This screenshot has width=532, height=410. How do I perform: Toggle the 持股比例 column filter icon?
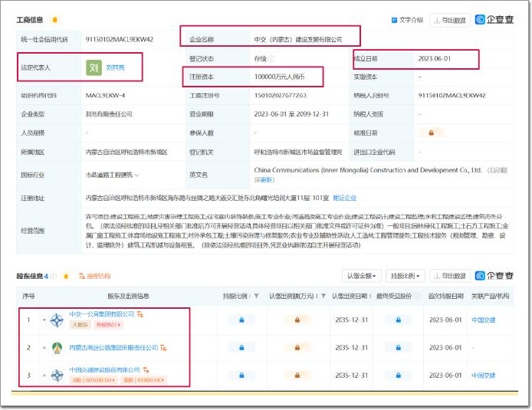click(x=256, y=296)
